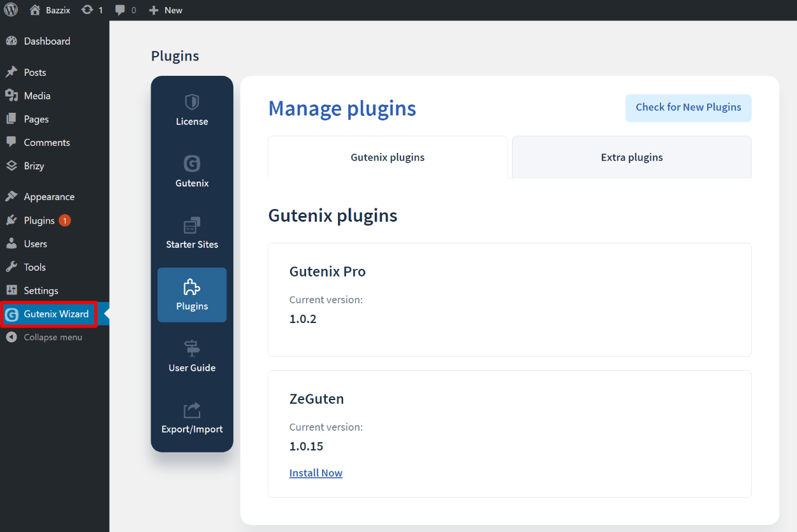Open the License section with shield icon

pos(192,110)
